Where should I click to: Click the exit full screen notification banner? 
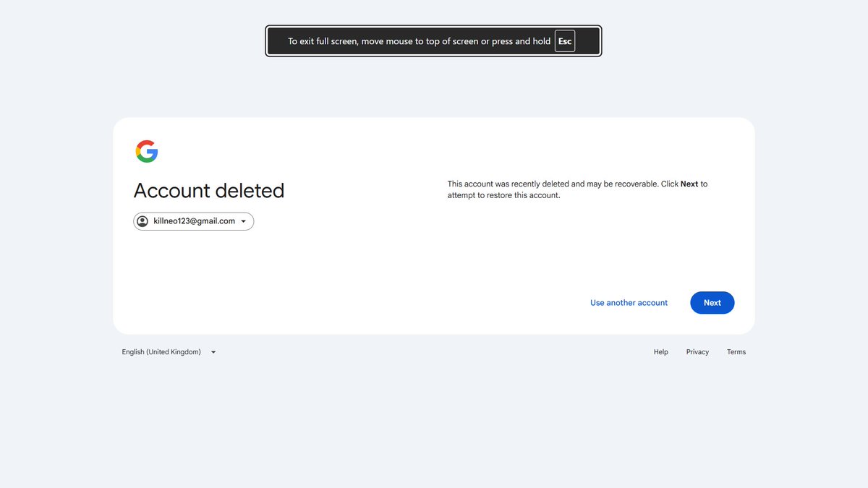433,41
